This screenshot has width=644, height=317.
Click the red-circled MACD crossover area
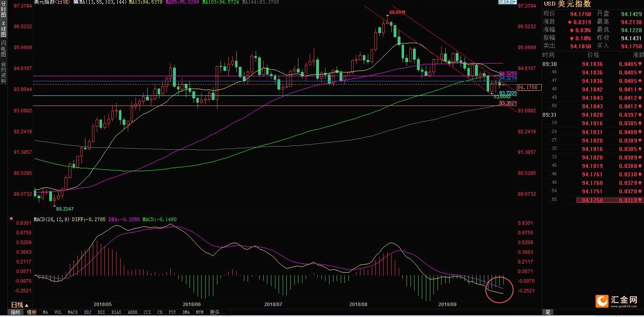(x=499, y=289)
